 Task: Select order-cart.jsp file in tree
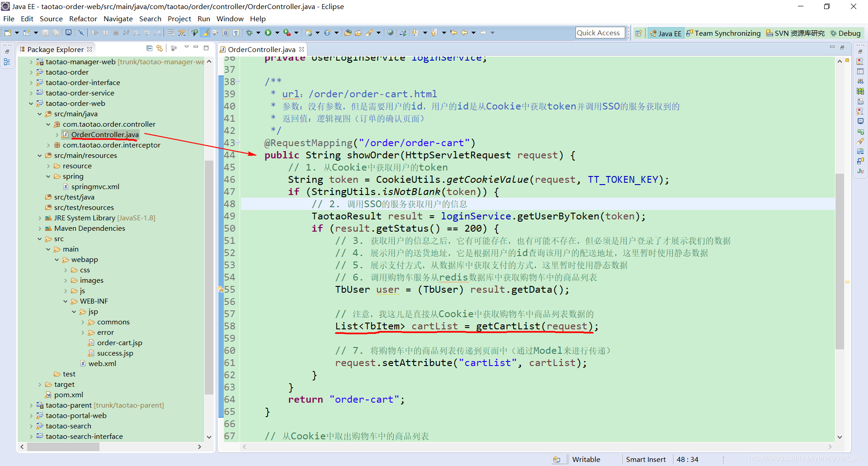click(119, 343)
